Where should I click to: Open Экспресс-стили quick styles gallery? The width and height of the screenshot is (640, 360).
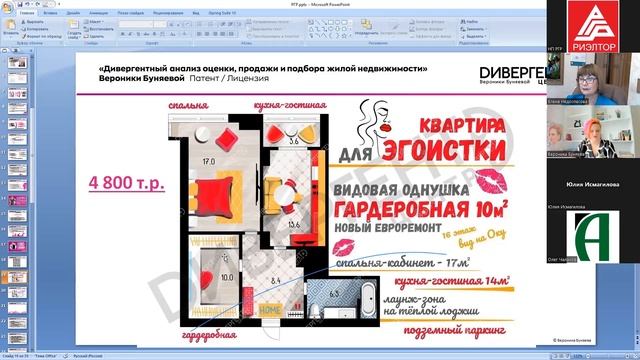[394, 29]
